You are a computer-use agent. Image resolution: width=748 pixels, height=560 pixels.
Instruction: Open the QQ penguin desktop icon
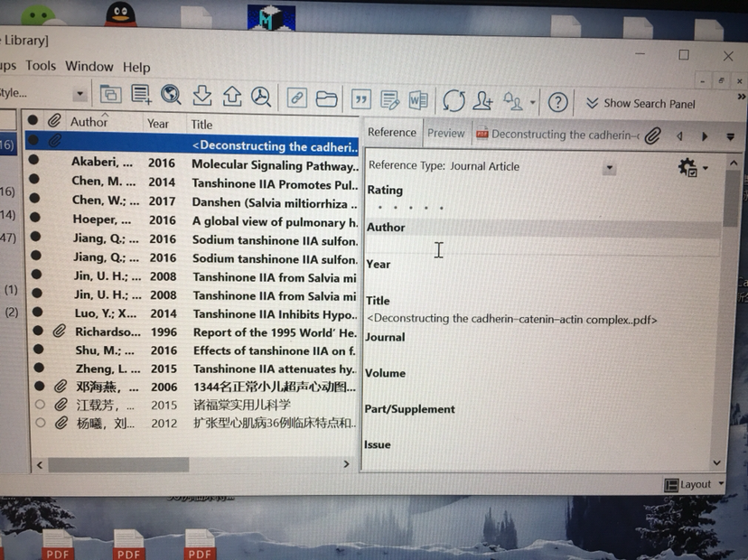120,14
